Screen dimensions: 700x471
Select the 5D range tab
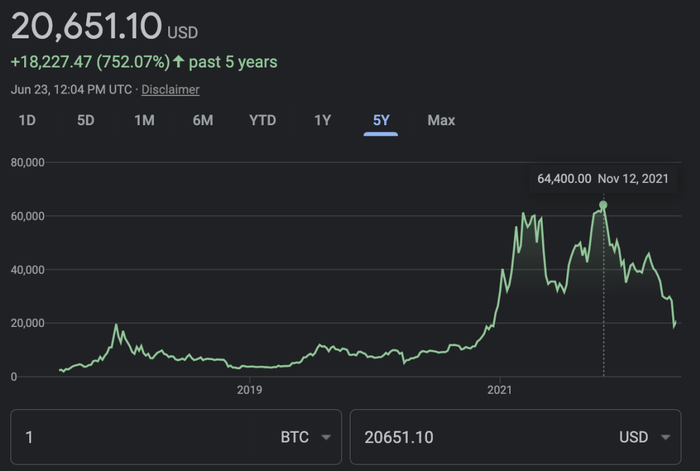tap(86, 120)
